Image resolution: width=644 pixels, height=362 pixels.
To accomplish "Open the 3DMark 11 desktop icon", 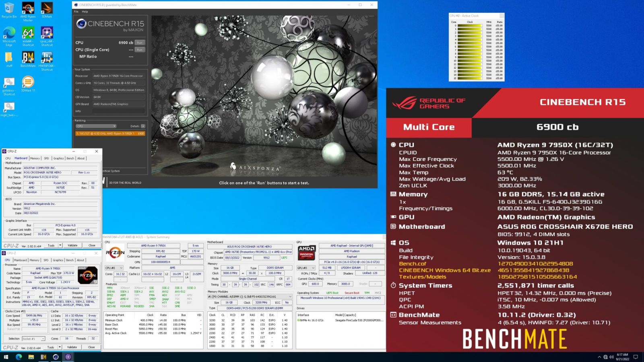I will pos(28,83).
